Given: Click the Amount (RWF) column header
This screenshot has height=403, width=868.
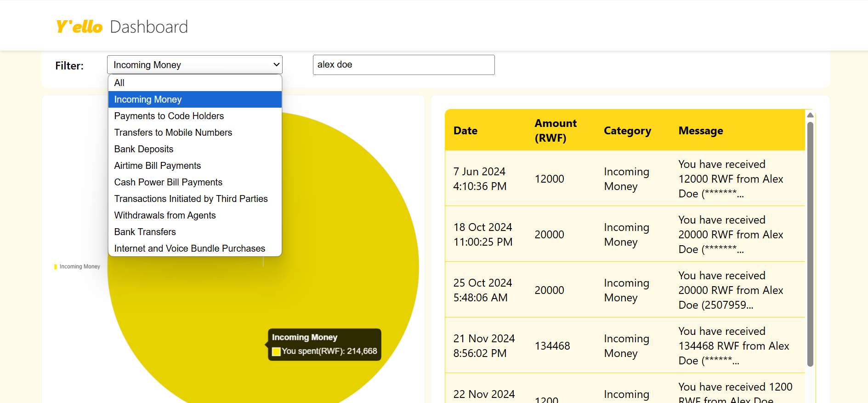Looking at the screenshot, I should [555, 131].
